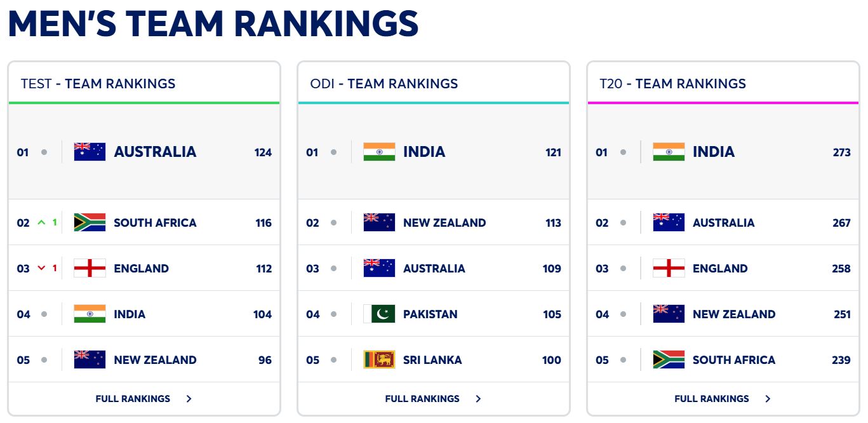The image size is (868, 423).
Task: Select the T20 - Team Rankings header
Action: pyautogui.click(x=672, y=83)
